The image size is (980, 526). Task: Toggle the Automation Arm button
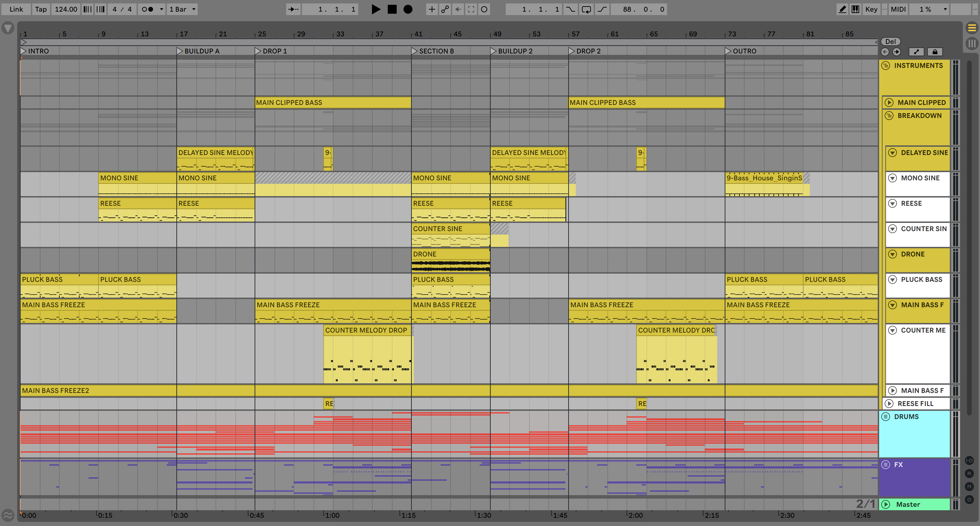(445, 9)
